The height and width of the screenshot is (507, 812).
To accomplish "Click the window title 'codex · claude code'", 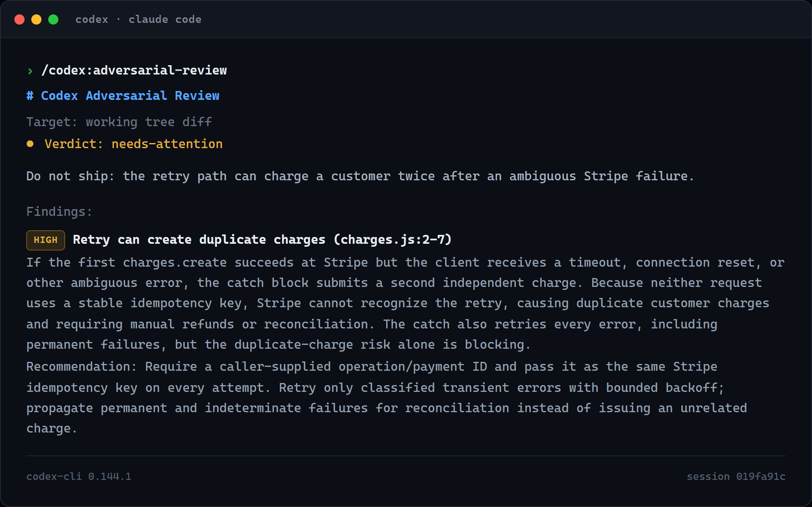I will coord(138,19).
